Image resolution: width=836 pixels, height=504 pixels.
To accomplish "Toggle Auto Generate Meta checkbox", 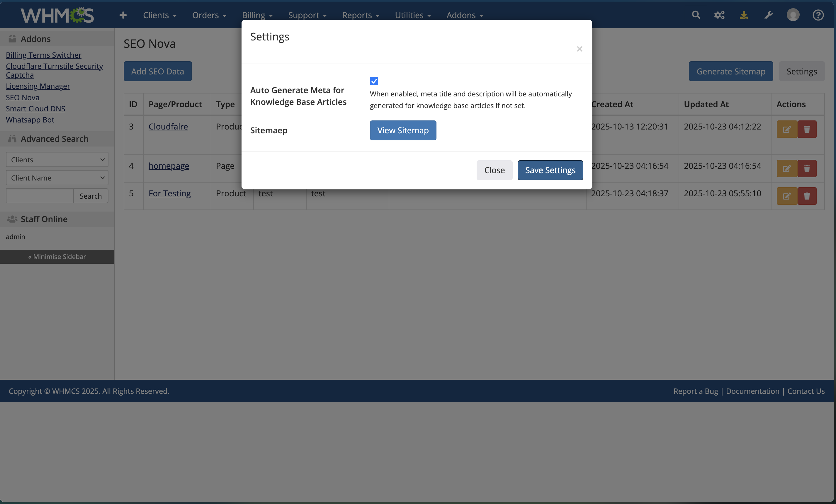I will point(374,81).
